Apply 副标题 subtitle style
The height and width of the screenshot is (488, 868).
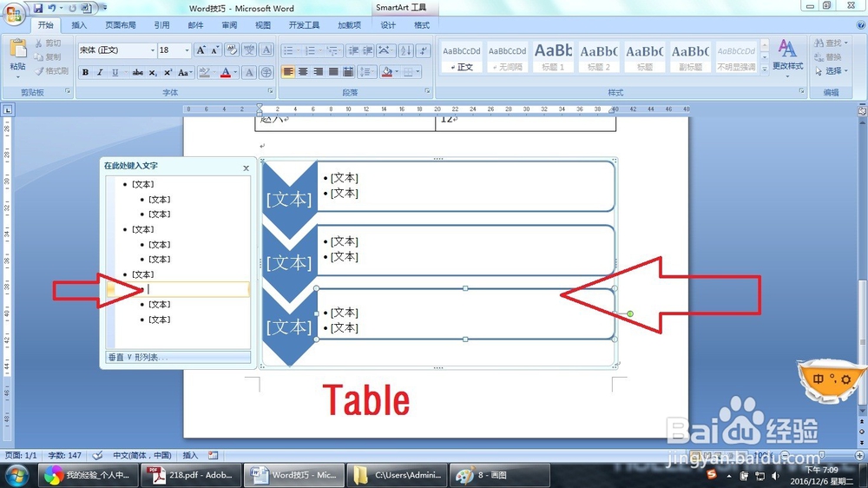click(x=690, y=57)
